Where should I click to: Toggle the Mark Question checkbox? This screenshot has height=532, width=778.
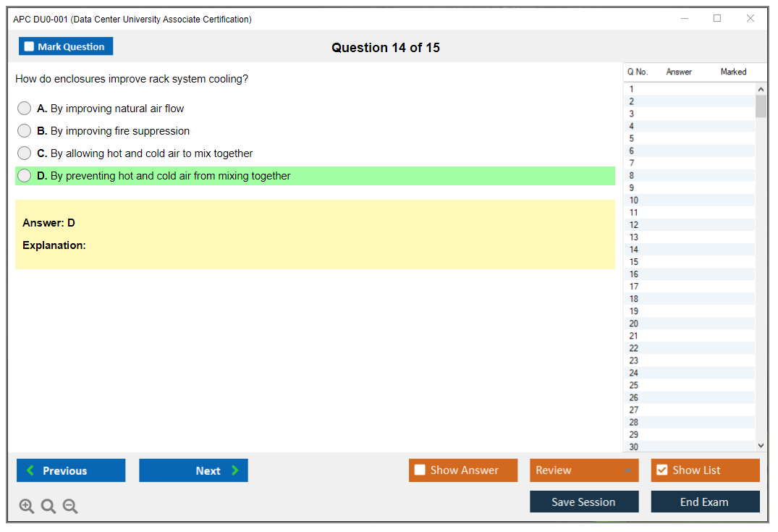click(29, 47)
